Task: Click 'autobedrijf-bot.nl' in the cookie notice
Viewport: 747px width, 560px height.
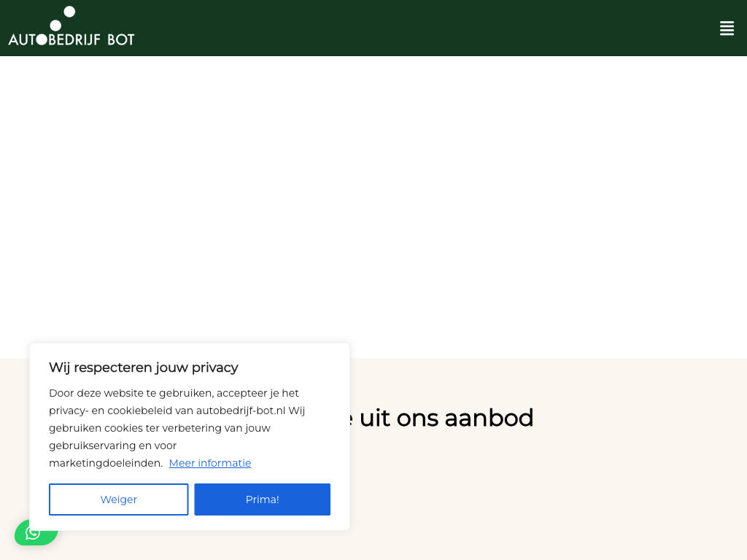Action: [240, 411]
